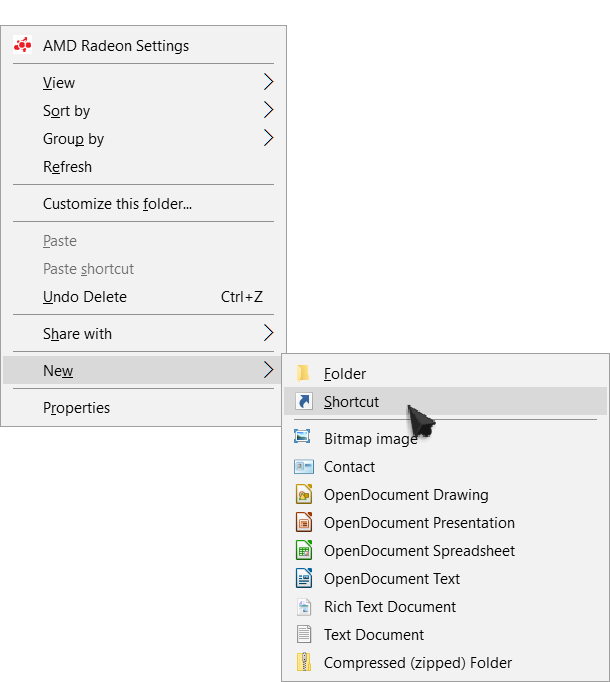Viewport: 610px width, 682px height.
Task: Click the Shortcut arrow icon
Action: 304,401
